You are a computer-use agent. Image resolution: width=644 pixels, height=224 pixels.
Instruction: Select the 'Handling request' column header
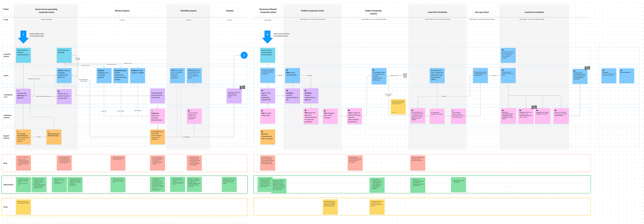189,11
